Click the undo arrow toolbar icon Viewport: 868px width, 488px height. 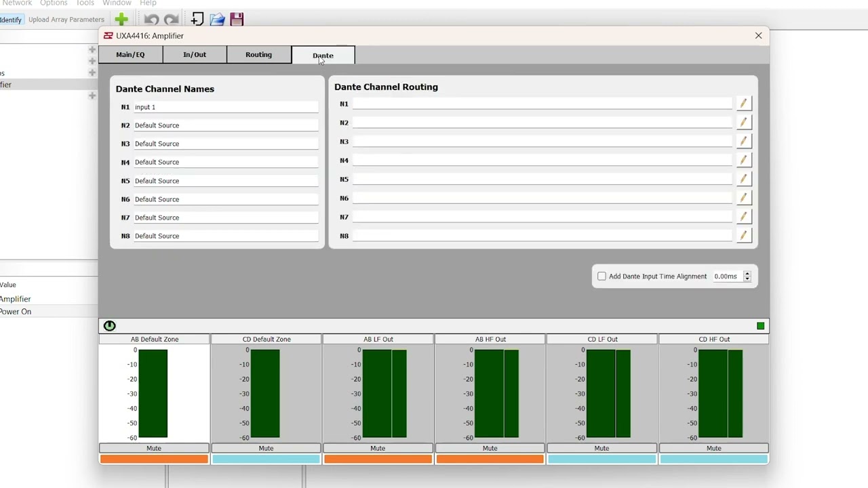tap(152, 20)
